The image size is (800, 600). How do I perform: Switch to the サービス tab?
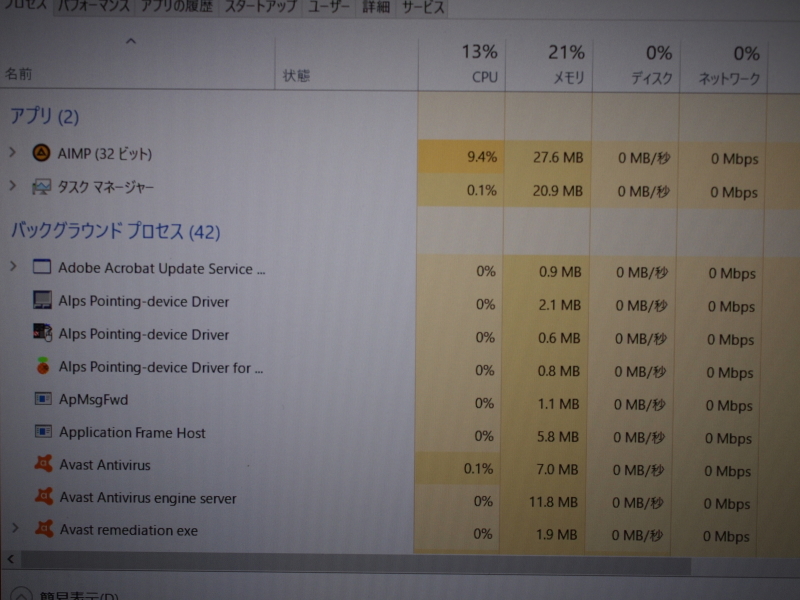click(x=423, y=7)
